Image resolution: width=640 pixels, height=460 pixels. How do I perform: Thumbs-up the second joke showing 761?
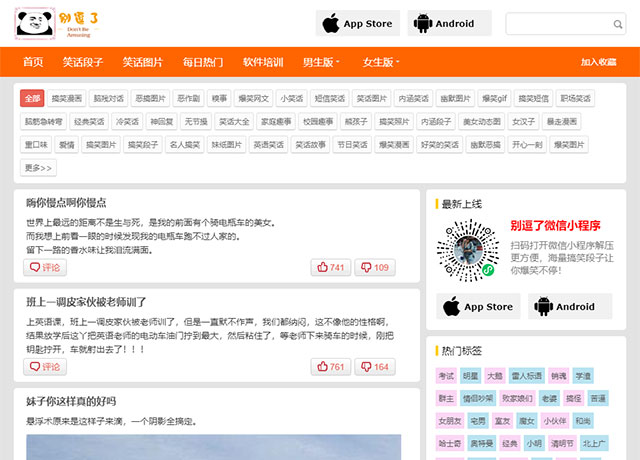click(330, 367)
